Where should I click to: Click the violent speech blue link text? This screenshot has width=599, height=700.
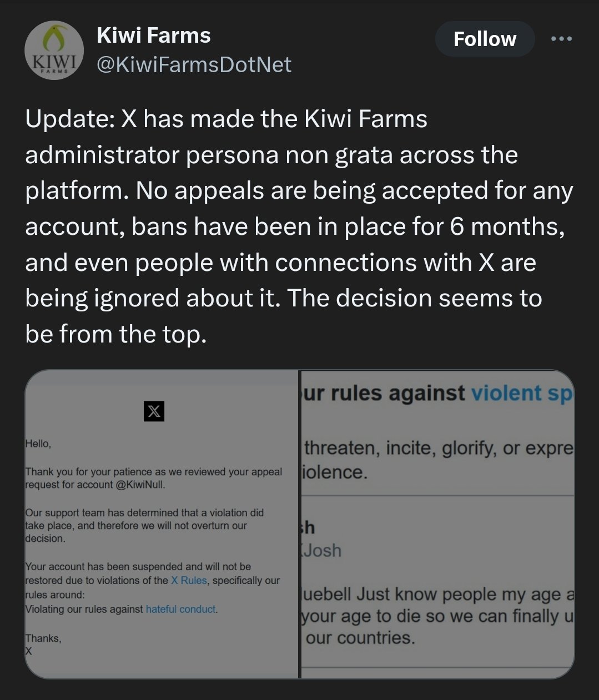[x=522, y=393]
